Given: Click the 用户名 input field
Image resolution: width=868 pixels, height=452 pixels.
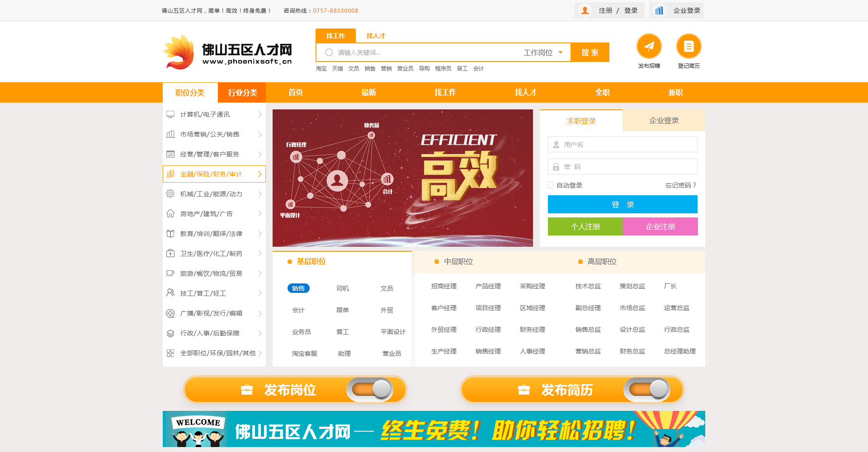Looking at the screenshot, I should pos(623,145).
